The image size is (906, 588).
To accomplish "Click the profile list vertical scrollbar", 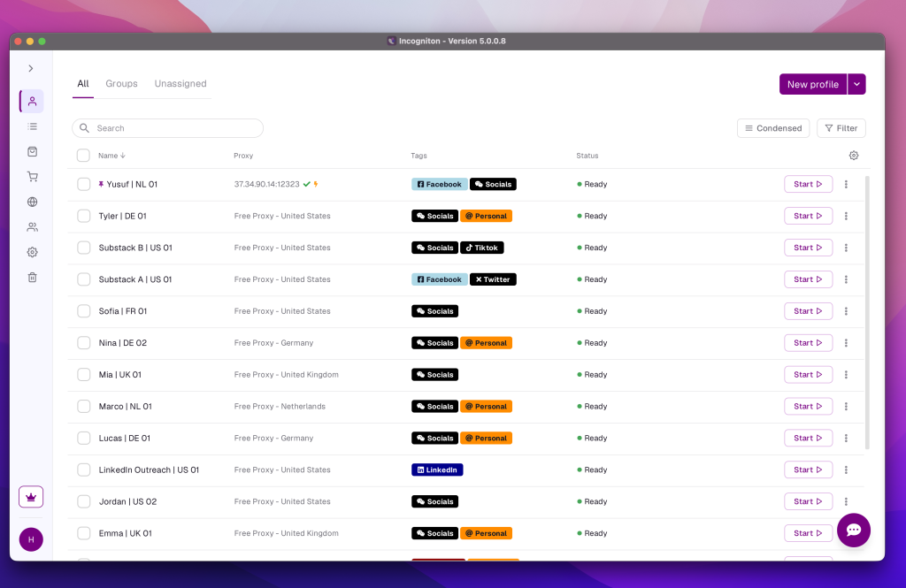I will pyautogui.click(x=867, y=312).
